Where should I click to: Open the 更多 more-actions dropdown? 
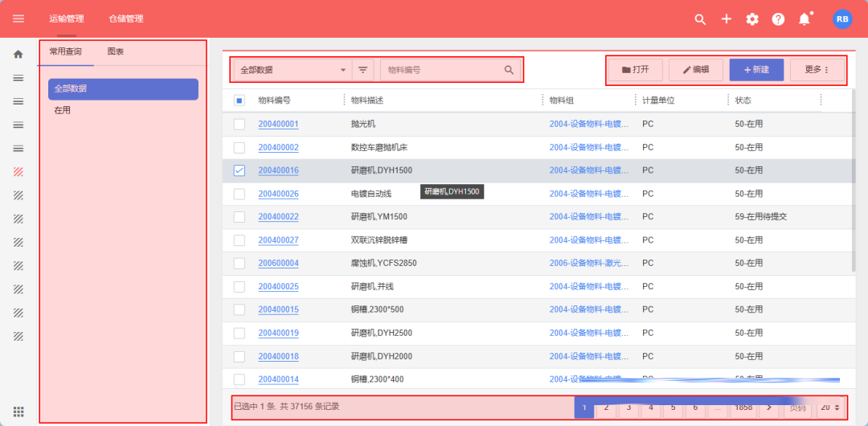click(x=817, y=70)
